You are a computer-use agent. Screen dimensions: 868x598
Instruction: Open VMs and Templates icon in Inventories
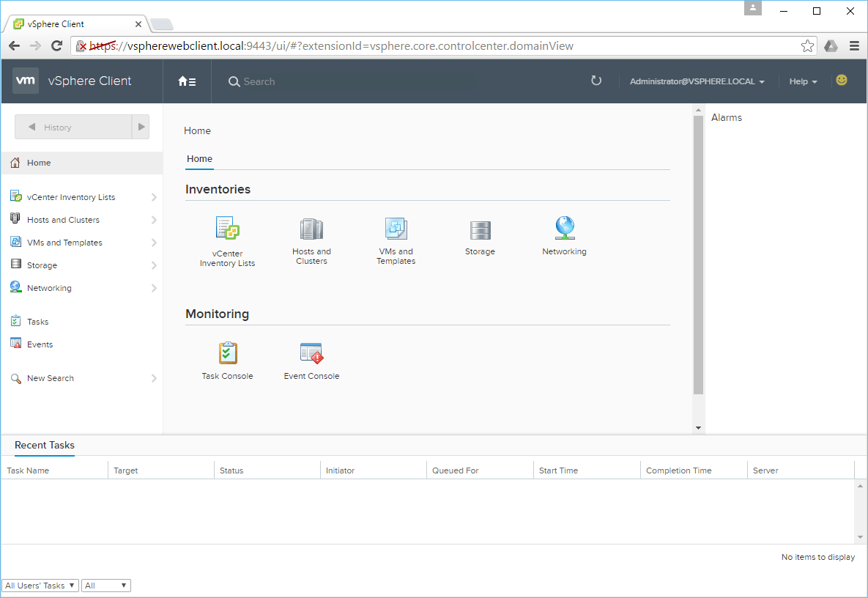396,228
